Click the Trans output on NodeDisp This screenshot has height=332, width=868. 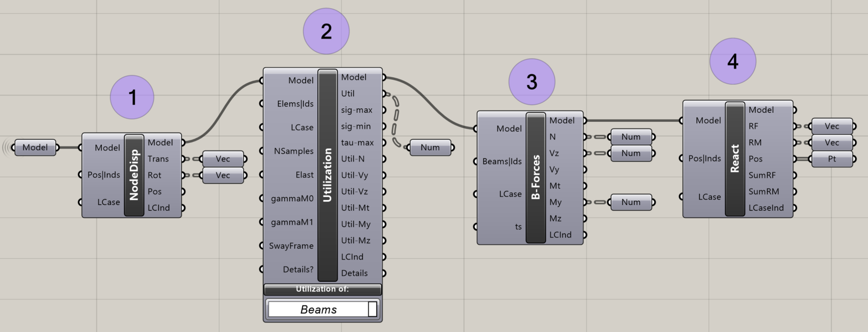[x=158, y=159]
